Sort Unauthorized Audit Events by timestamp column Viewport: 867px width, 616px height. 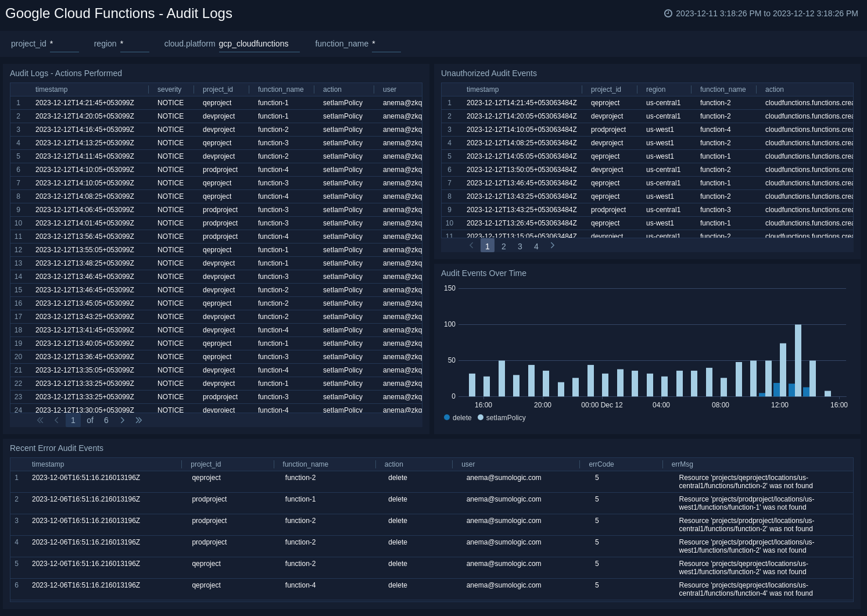482,89
